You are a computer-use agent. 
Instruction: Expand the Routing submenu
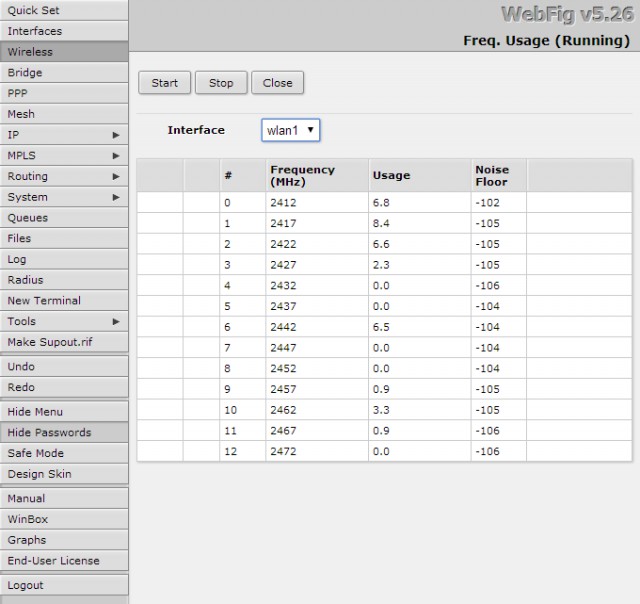64,176
